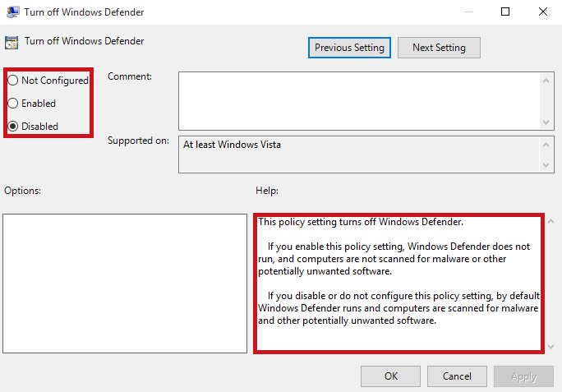Cancel the policy setting dialog
The height and width of the screenshot is (392, 562).
coord(457,376)
